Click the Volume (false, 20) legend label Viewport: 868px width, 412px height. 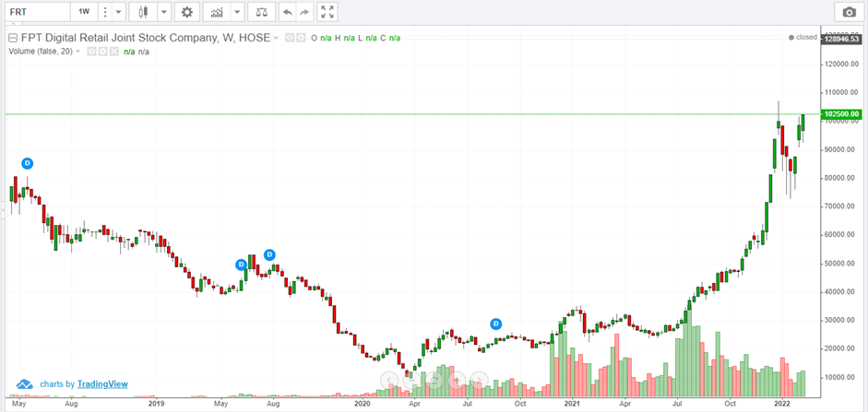click(40, 52)
